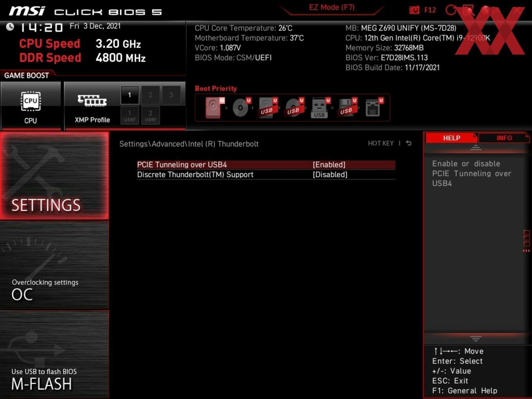The height and width of the screenshot is (399, 532).
Task: Select XMP user profile 1
Action: pos(129,115)
